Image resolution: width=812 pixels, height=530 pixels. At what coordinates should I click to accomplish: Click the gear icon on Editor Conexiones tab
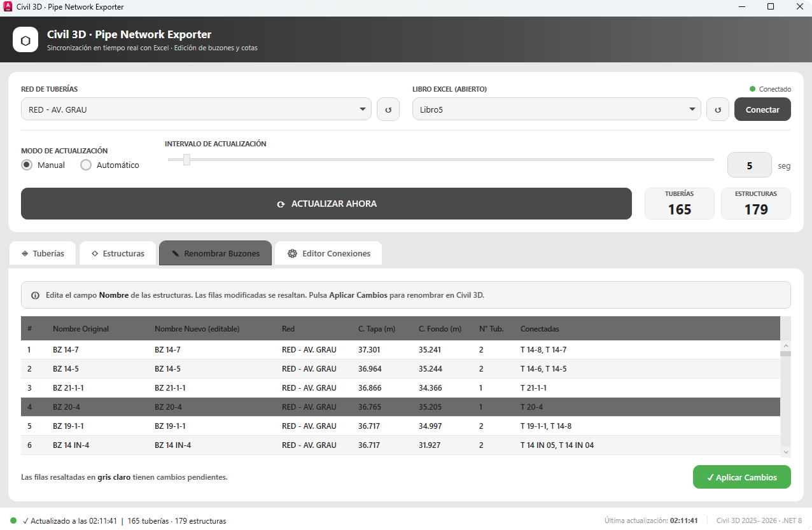point(293,253)
